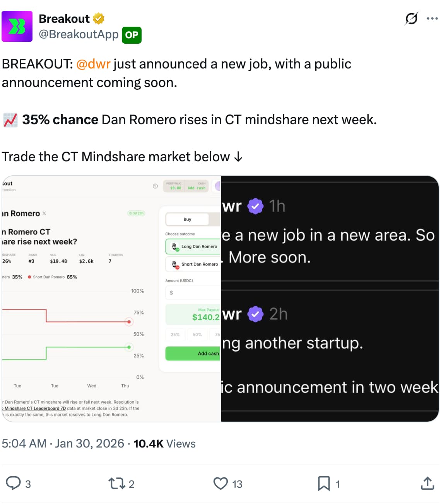This screenshot has width=441, height=504.
Task: Toggle the Short Dan Romero chart legend
Action: (x=52, y=277)
